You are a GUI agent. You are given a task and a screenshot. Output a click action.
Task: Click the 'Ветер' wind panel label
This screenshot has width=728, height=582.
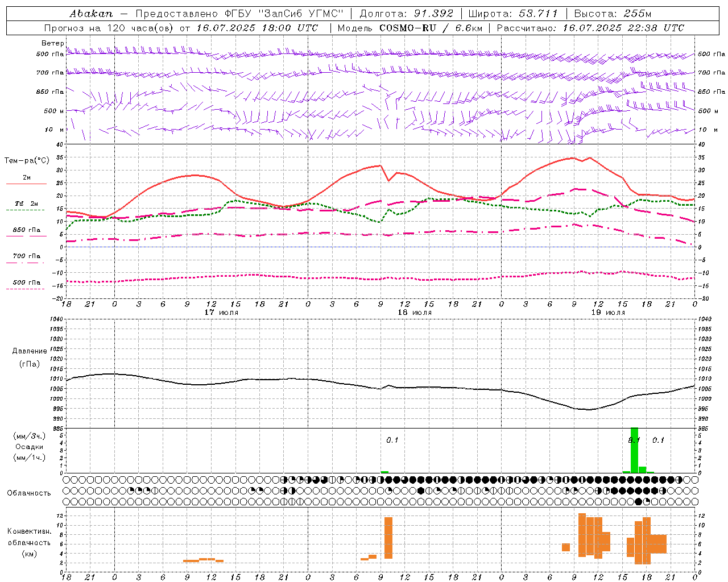tap(52, 43)
